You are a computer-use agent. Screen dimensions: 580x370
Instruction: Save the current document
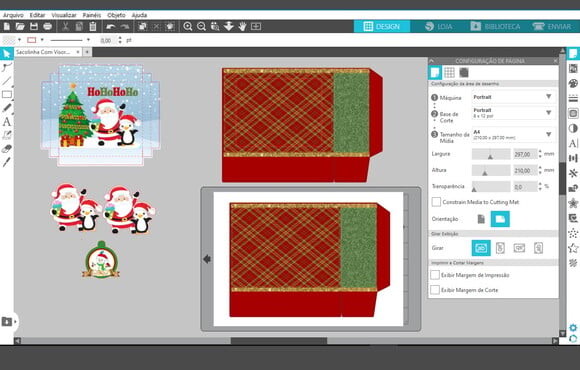[34, 26]
